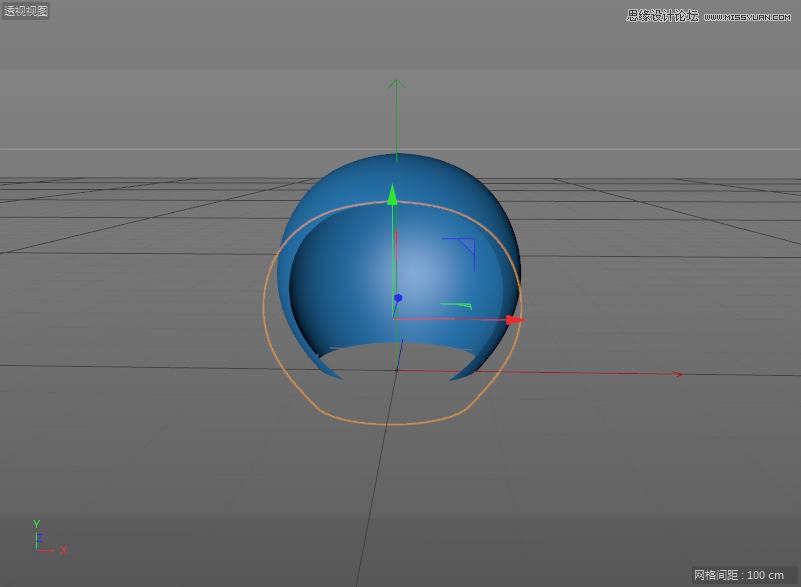
Task: Click the 网格间距 : 100 cm grid spacing readout
Action: 739,575
